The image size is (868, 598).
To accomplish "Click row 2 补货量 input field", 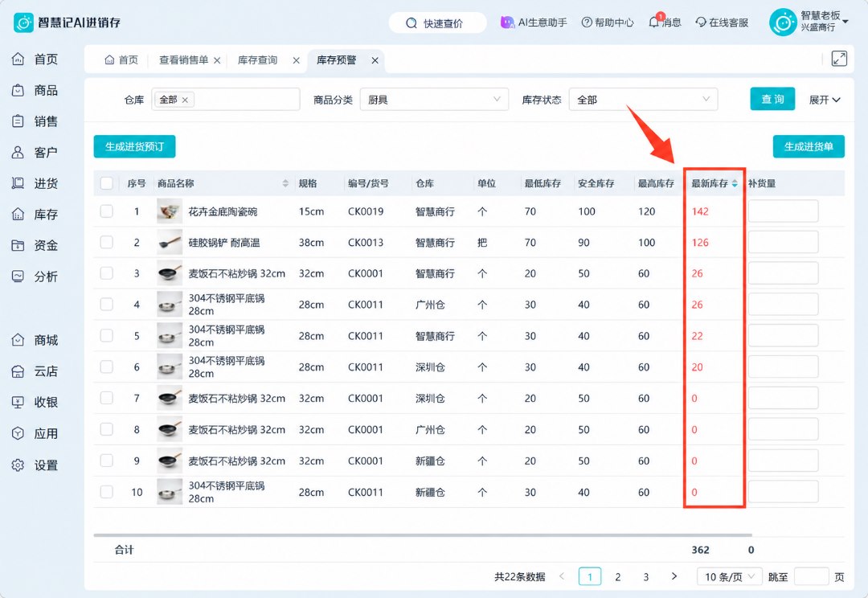I will pos(784,243).
